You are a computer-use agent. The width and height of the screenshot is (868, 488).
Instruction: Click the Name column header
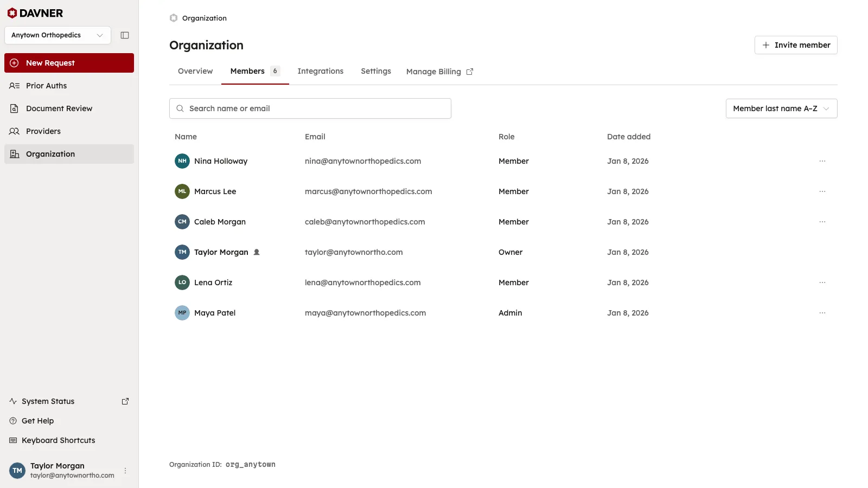[x=186, y=137]
